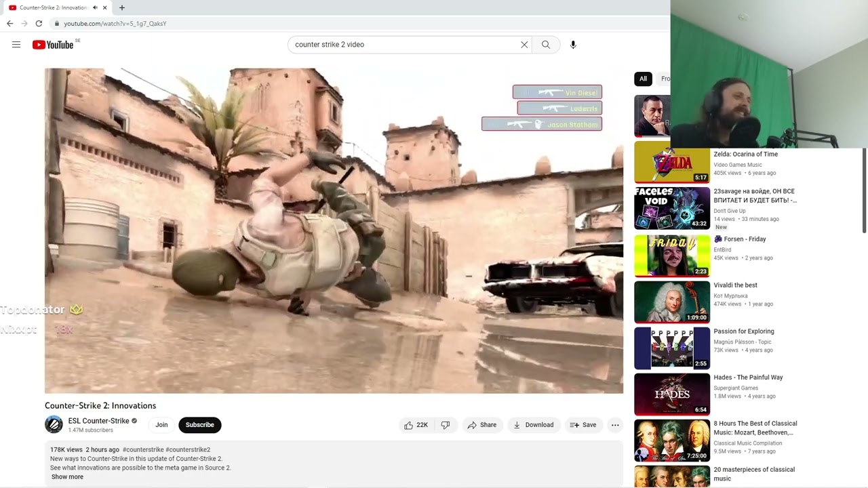Screen dimensions: 868x488
Task: Click the 178K views text
Action: [x=66, y=449]
